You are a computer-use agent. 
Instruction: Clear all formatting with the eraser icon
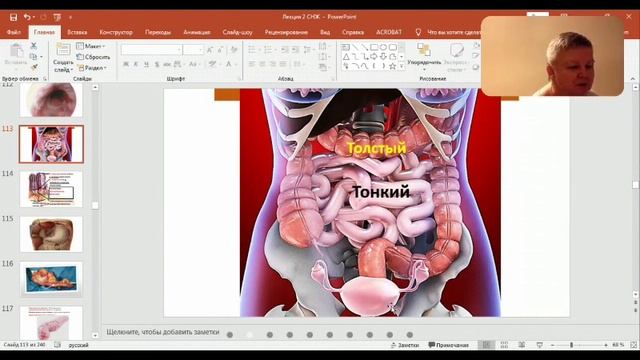[x=234, y=50]
